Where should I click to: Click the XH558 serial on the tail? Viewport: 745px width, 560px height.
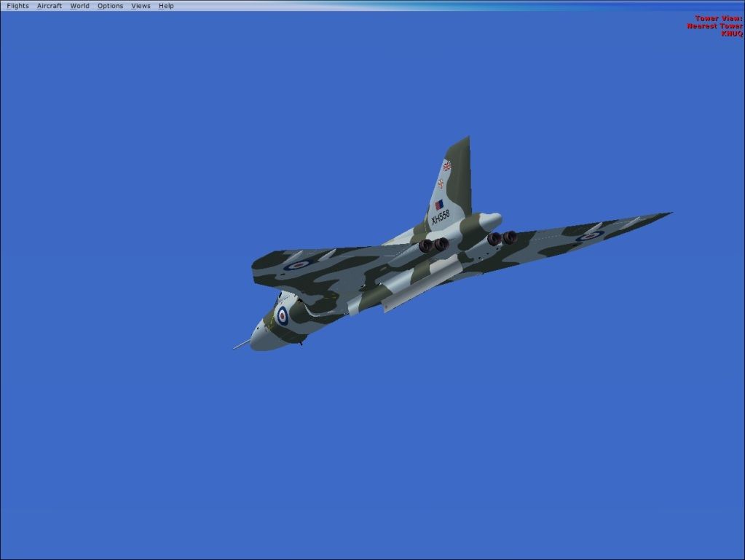[x=440, y=217]
